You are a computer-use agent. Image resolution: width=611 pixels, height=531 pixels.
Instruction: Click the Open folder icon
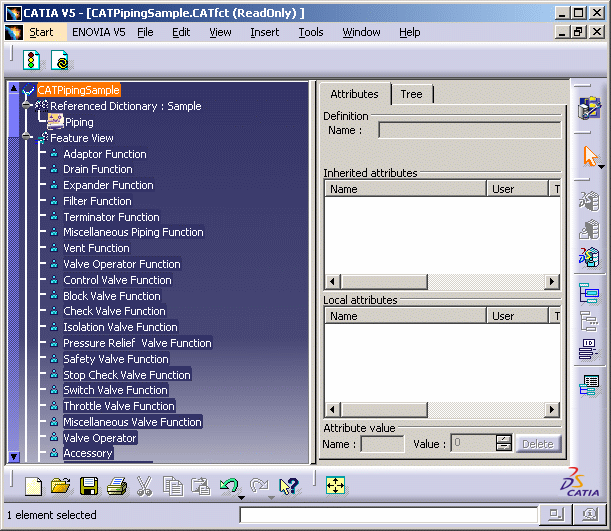click(x=61, y=486)
